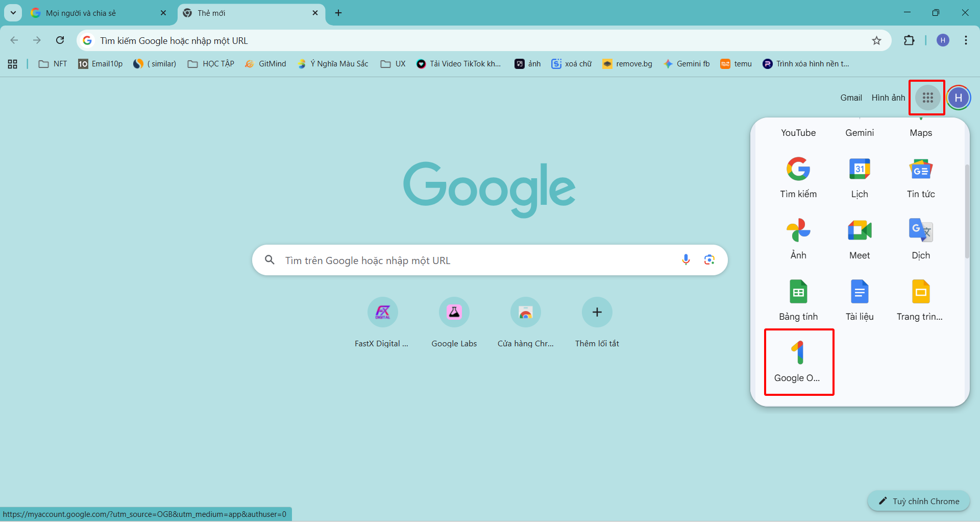Viewport: 980px width, 522px height.
Task: Open Tải Video TikTok bookmark
Action: click(459, 64)
